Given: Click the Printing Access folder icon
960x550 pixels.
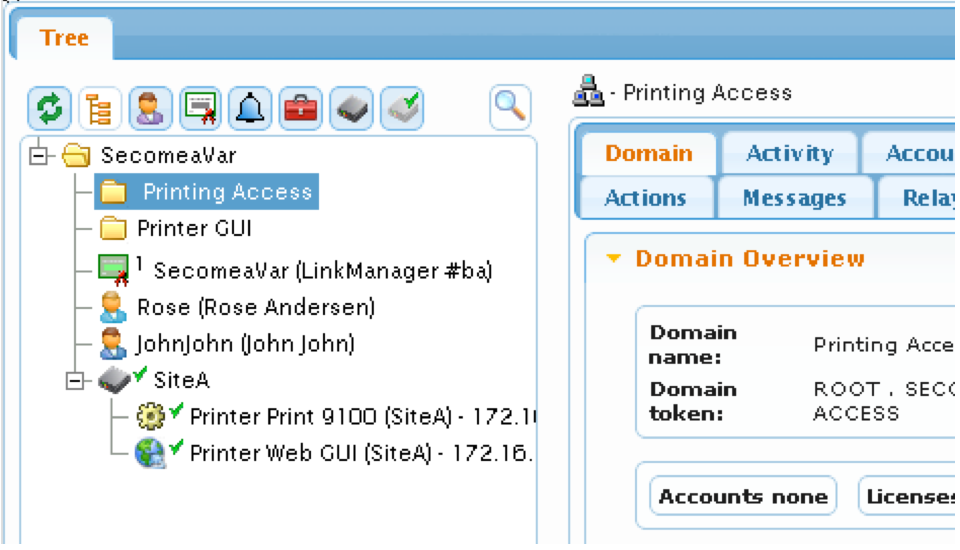Looking at the screenshot, I should click(113, 192).
